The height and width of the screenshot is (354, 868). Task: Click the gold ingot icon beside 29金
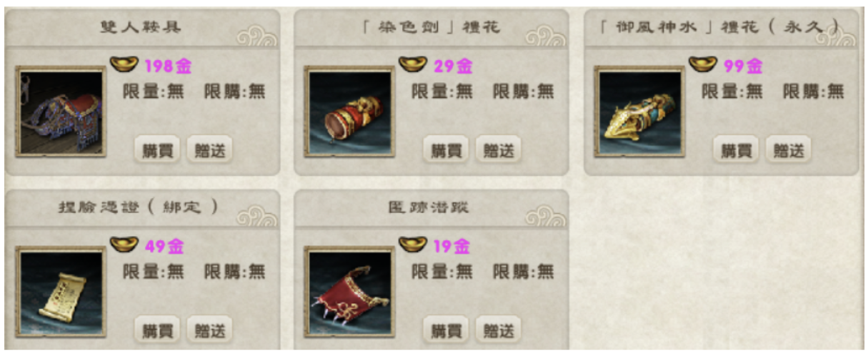412,64
